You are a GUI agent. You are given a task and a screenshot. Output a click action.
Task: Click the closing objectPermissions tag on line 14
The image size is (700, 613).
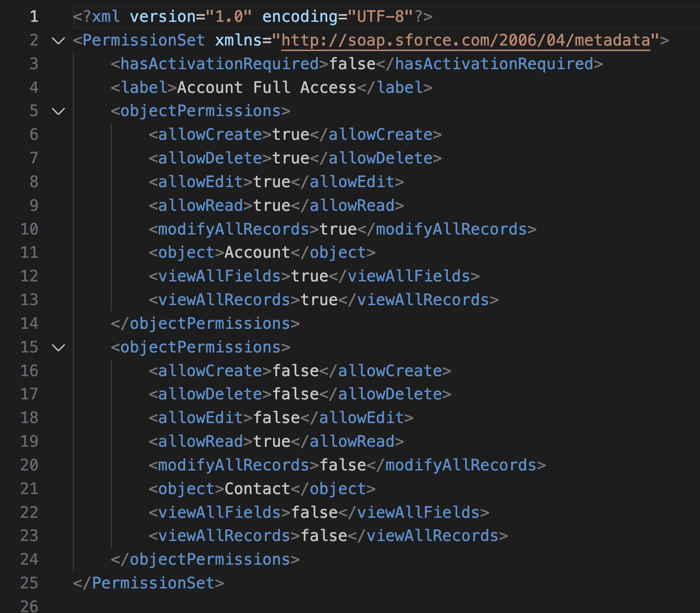pyautogui.click(x=205, y=323)
